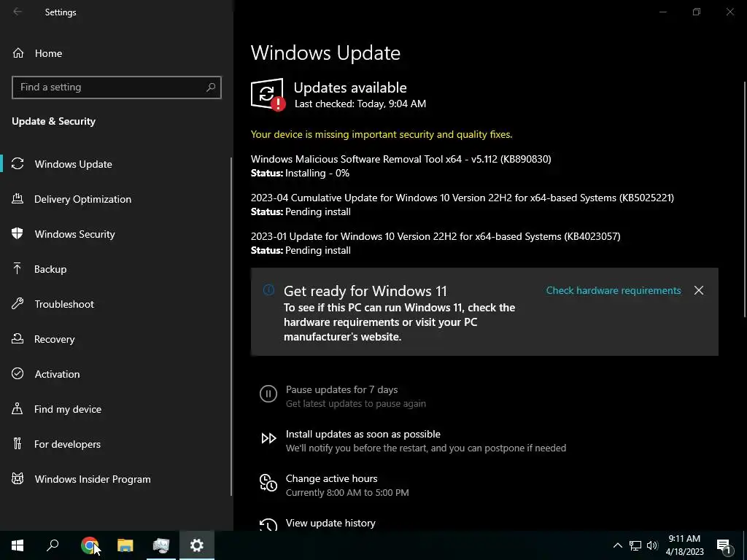Screen dimensions: 747x560
Task: Click 'Currently 8:00 AM to 5:00 PM' text
Action: (347, 492)
